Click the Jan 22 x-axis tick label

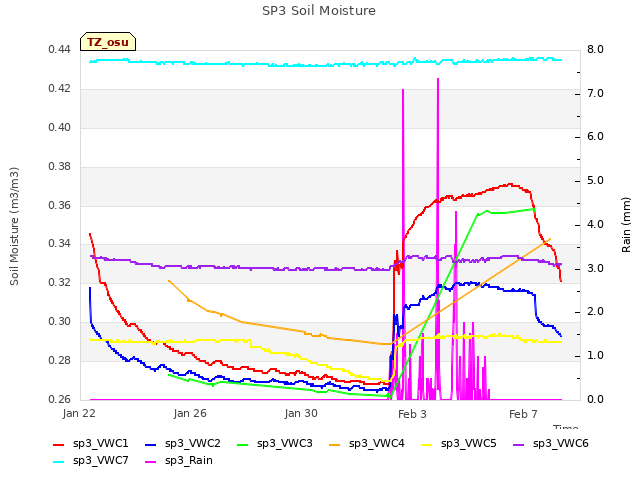79,413
